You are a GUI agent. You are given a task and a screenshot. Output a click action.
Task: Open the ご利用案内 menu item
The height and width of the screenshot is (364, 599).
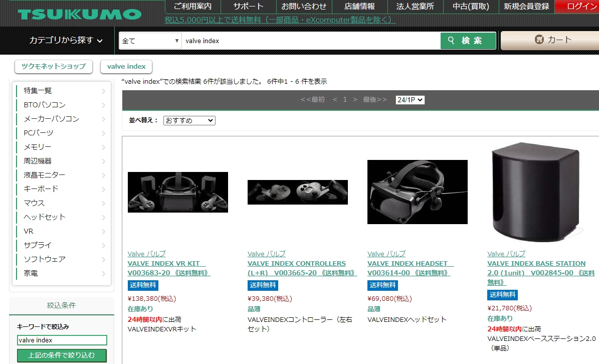[x=192, y=7]
